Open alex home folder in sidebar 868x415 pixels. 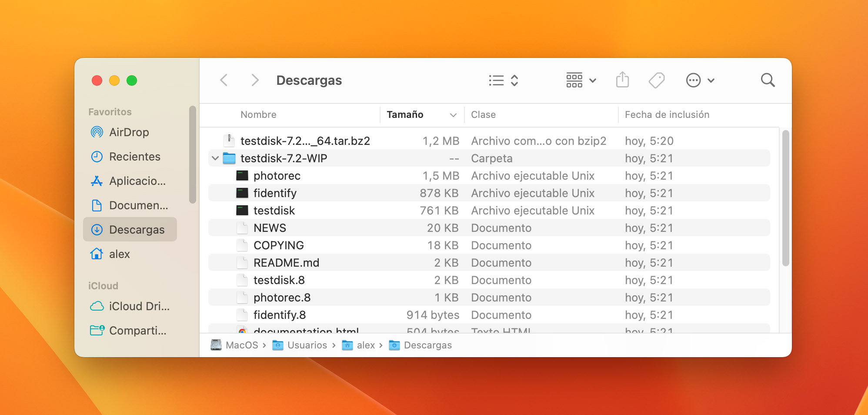tap(130, 254)
